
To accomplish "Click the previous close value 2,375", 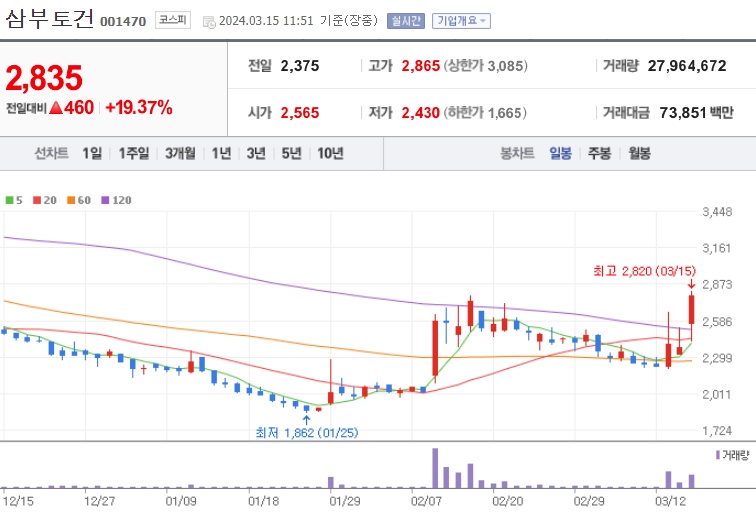I will (x=300, y=66).
